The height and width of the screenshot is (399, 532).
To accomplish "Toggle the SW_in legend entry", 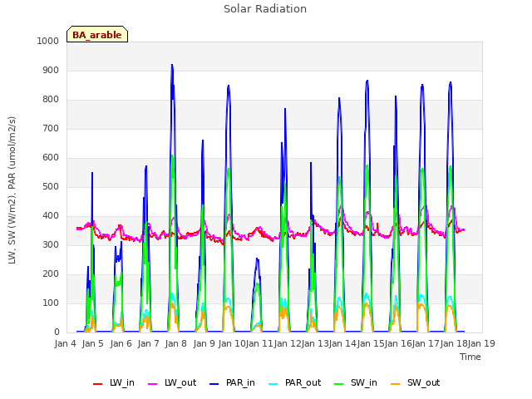I will (356, 383).
